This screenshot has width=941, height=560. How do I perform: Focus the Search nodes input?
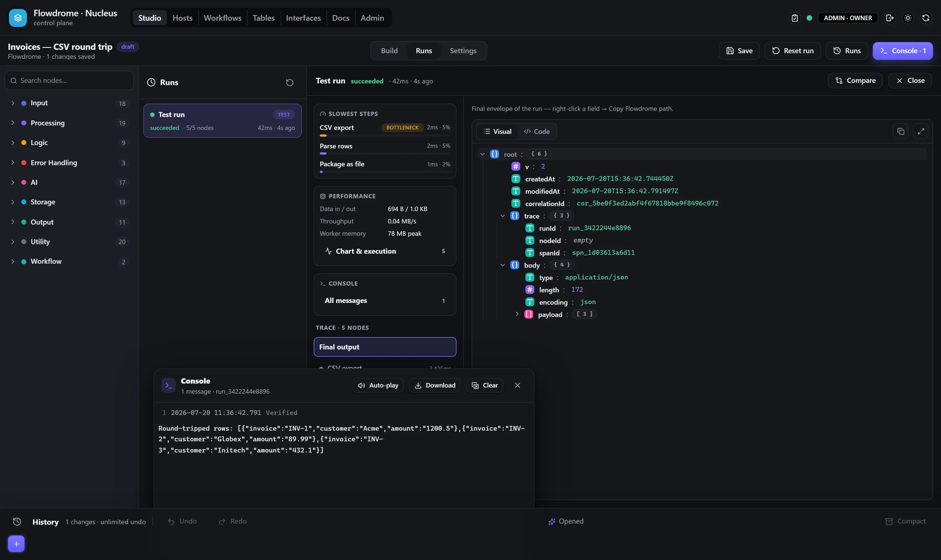(x=69, y=80)
